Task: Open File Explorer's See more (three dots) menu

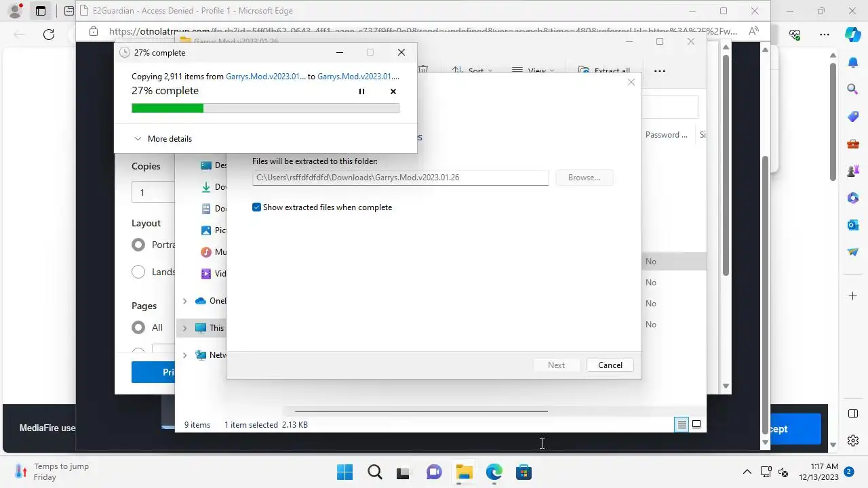Action: [660, 70]
